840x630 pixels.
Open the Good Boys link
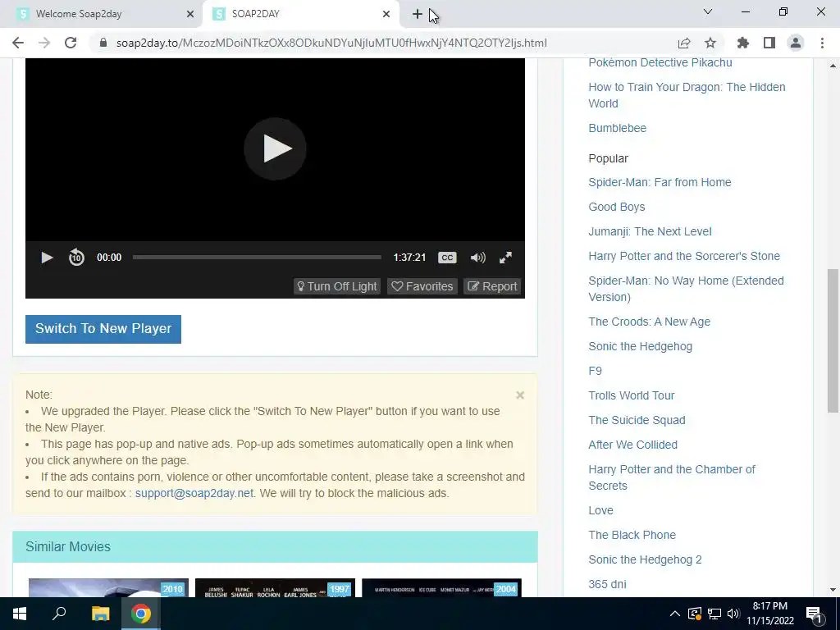tap(617, 207)
